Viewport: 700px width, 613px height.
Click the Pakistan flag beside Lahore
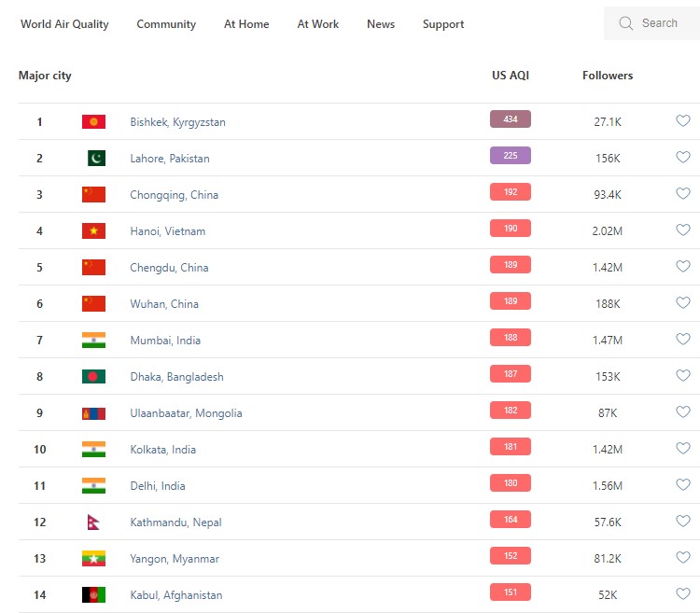(x=95, y=159)
